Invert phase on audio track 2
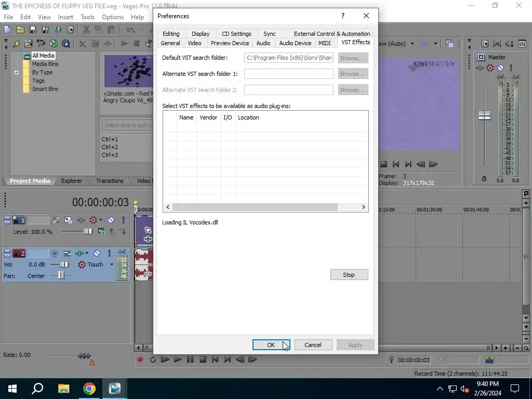 point(67,253)
